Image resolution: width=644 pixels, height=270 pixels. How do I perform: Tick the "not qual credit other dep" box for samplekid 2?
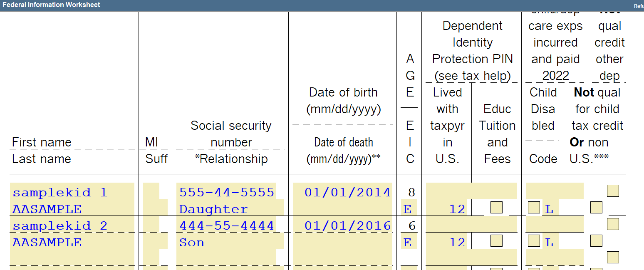pyautogui.click(x=612, y=224)
